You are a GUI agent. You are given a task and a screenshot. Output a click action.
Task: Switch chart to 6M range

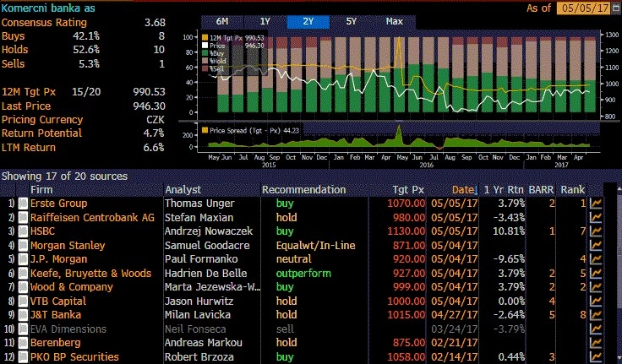pos(222,22)
